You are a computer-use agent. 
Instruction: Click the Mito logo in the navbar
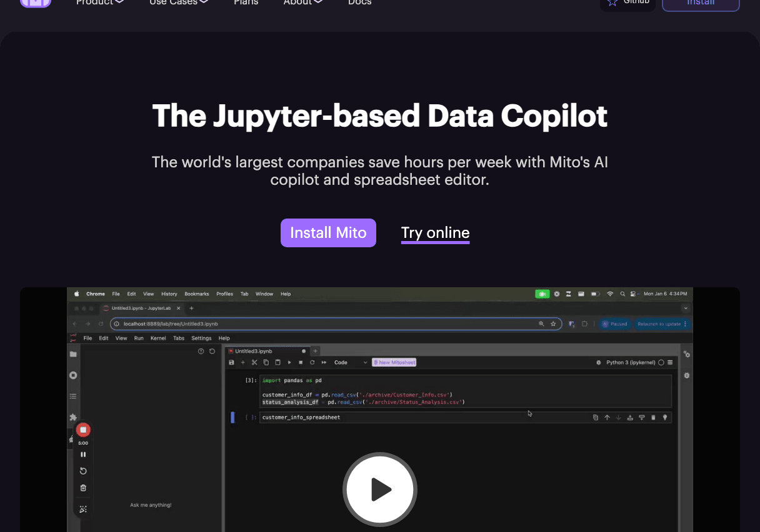[35, 2]
